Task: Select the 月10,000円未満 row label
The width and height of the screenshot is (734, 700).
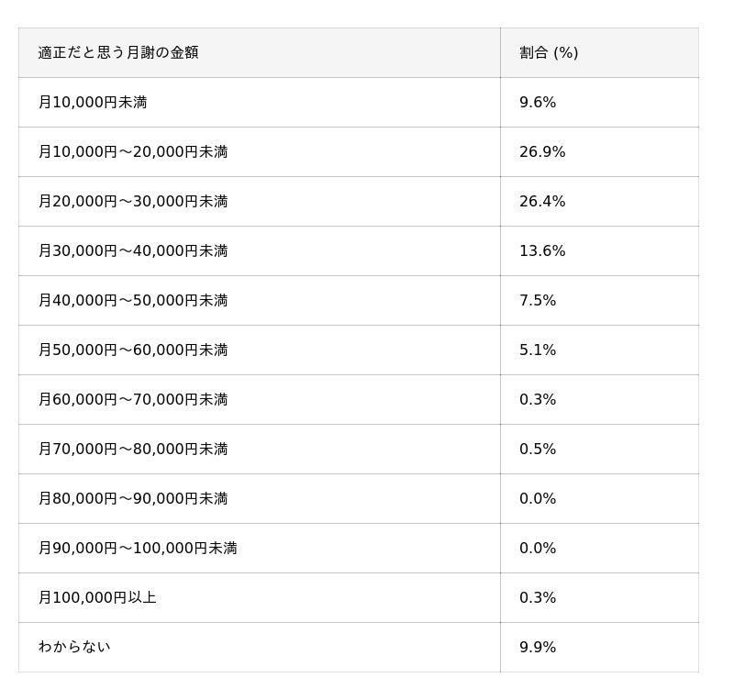Action: [93, 103]
